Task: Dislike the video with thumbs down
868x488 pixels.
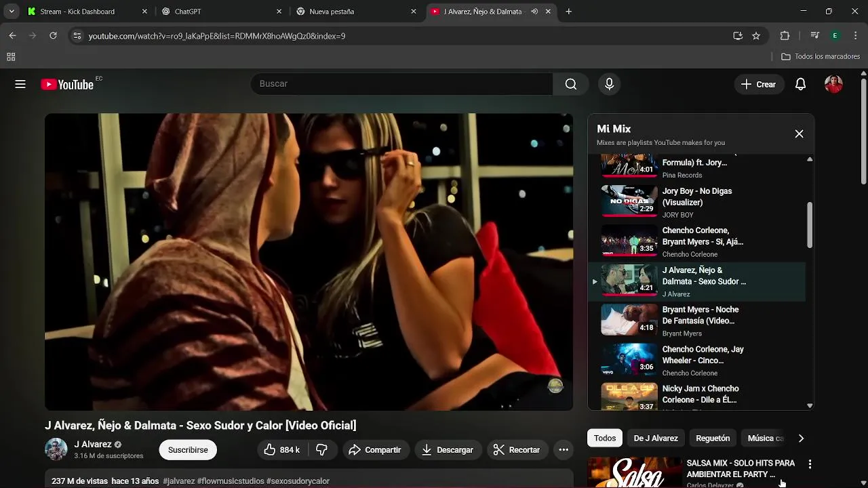Action: click(x=322, y=450)
